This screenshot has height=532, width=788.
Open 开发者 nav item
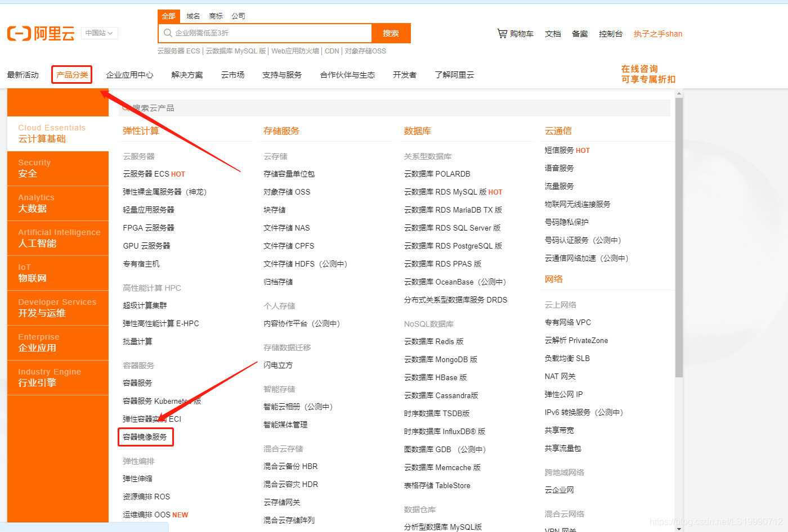[x=405, y=75]
